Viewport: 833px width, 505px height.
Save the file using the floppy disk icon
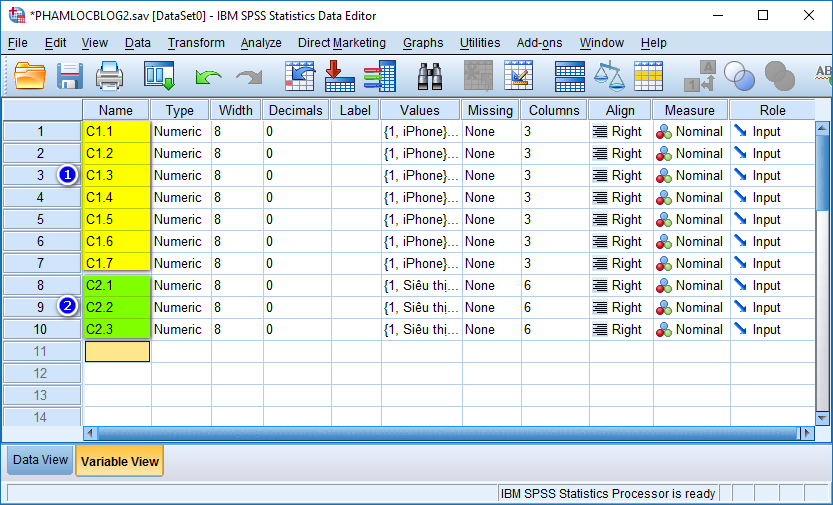tap(70, 76)
